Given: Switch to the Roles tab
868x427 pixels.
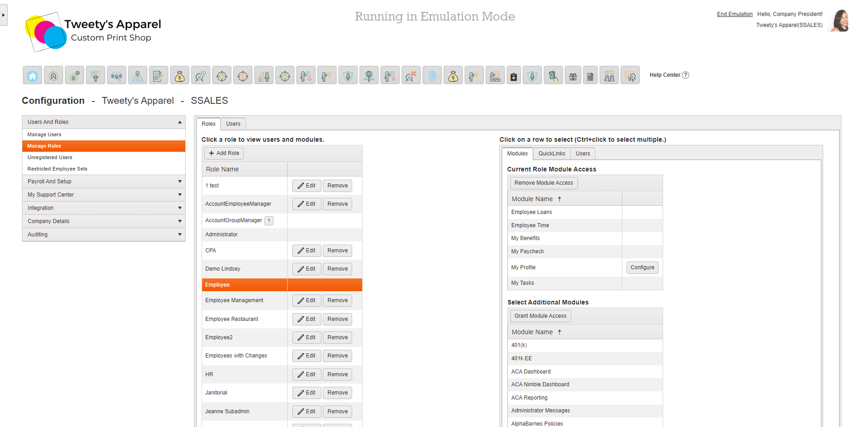Looking at the screenshot, I should coord(209,124).
